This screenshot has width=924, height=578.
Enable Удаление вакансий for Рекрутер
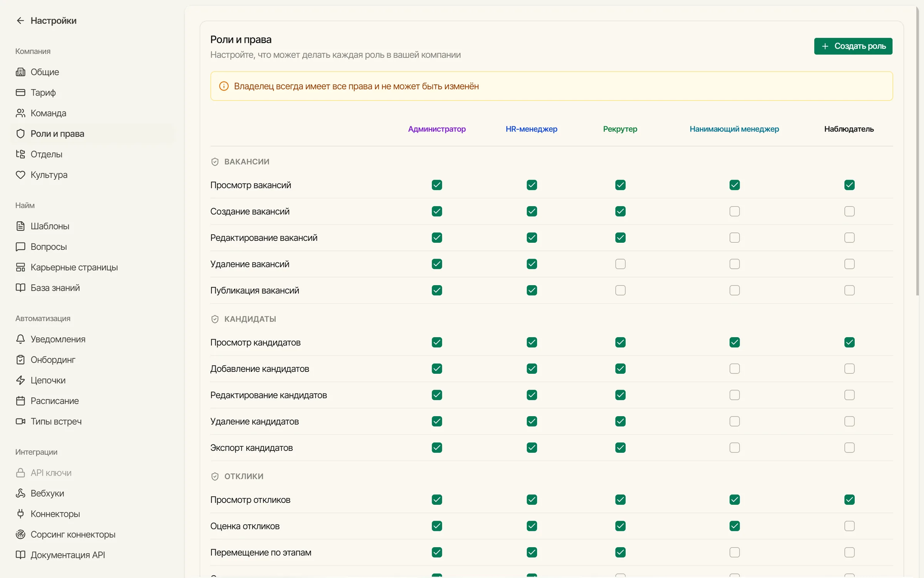pyautogui.click(x=620, y=264)
